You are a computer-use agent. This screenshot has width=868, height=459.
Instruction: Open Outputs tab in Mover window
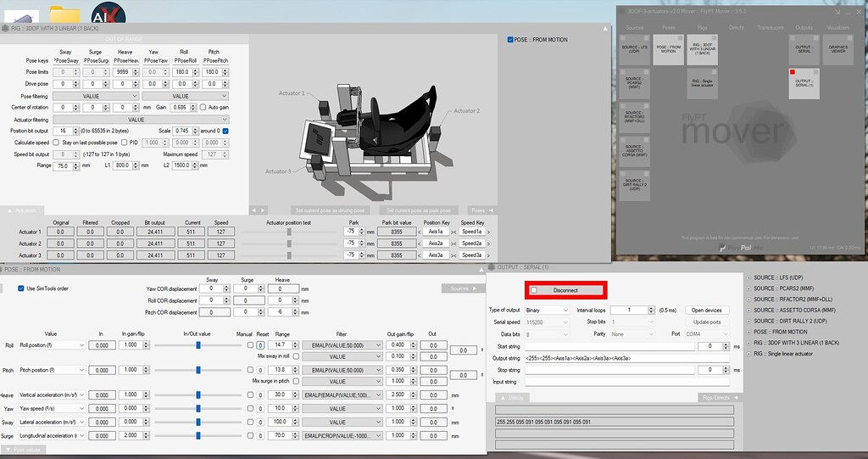[804, 27]
